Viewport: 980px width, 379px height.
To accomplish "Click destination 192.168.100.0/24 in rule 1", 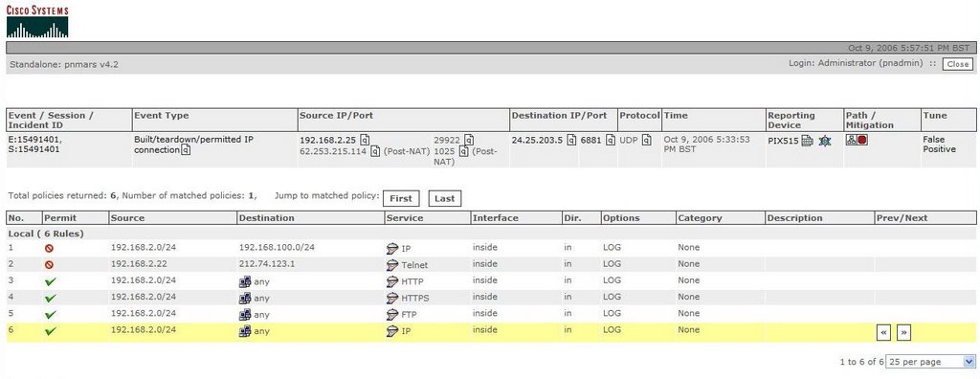I will pos(277,248).
